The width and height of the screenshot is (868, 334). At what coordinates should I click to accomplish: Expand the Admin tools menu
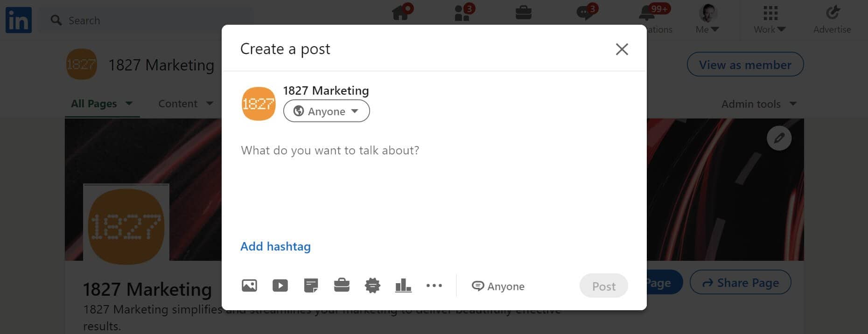(759, 104)
